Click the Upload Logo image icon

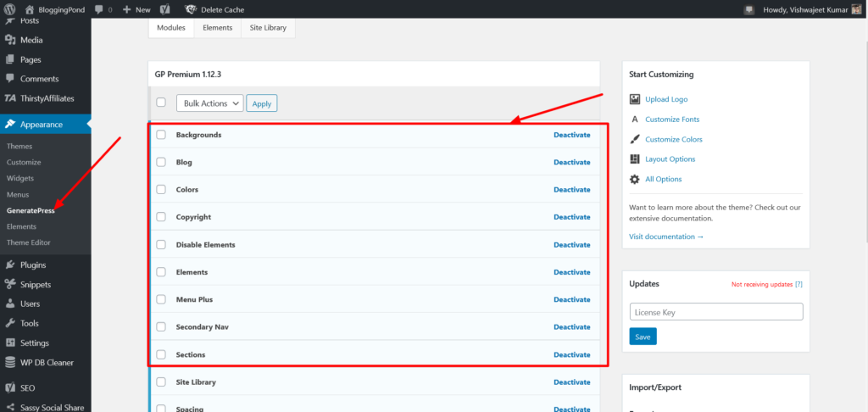tap(634, 99)
